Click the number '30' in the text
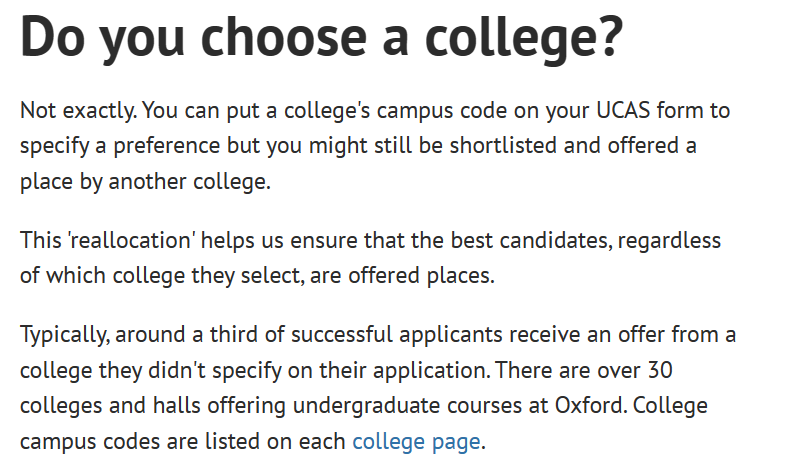Image resolution: width=807 pixels, height=460 pixels. tap(660, 370)
